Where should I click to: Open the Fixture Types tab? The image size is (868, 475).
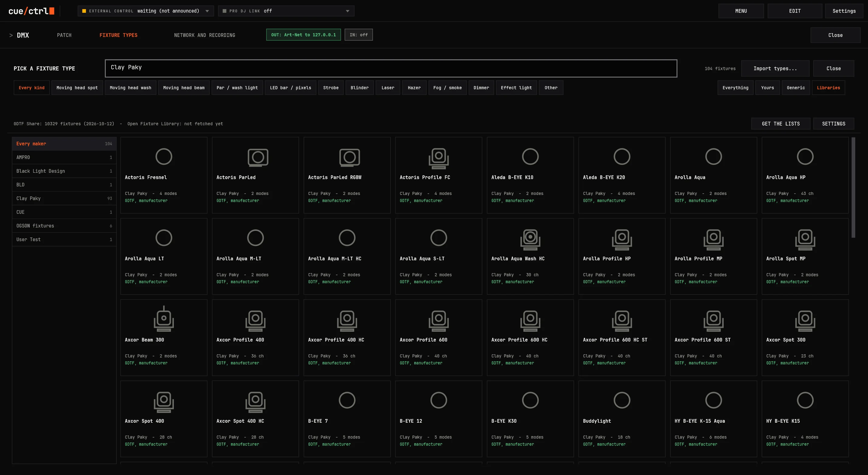(118, 35)
